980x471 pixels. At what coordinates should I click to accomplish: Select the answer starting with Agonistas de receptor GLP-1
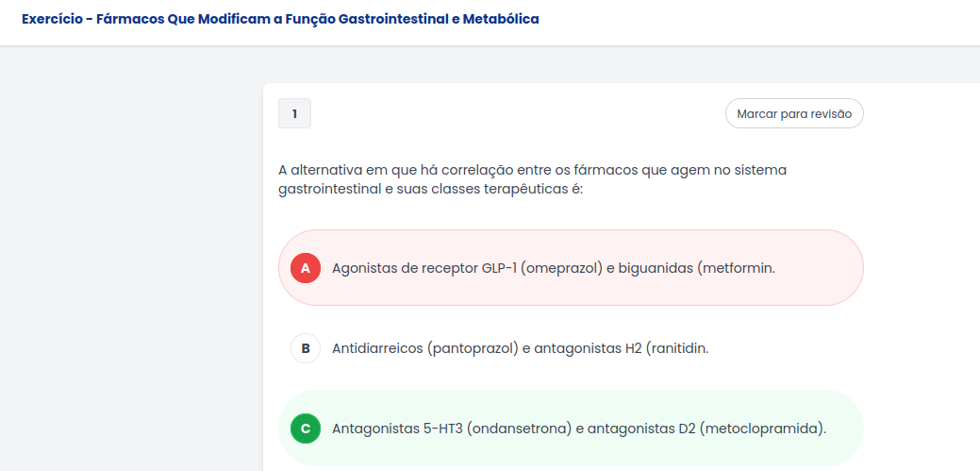tap(553, 268)
